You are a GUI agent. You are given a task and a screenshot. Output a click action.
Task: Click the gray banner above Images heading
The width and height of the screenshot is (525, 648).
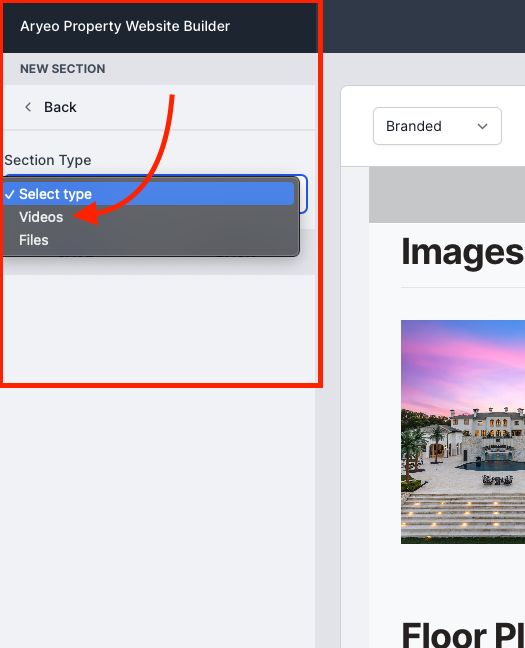tap(447, 195)
